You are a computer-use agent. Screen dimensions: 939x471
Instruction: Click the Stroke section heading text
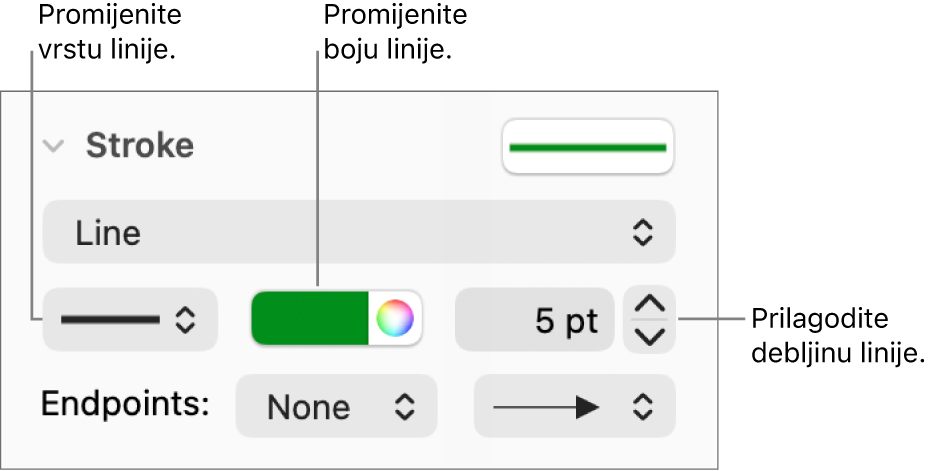(139, 146)
